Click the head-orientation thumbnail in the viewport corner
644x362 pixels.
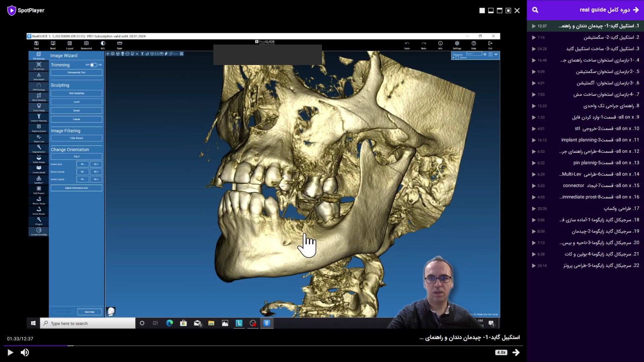tap(111, 312)
